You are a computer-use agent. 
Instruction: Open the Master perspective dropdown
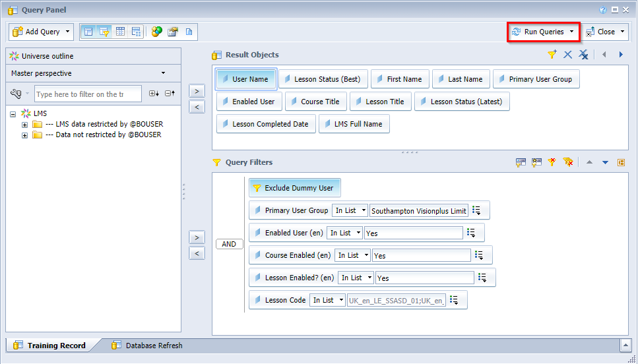(163, 73)
